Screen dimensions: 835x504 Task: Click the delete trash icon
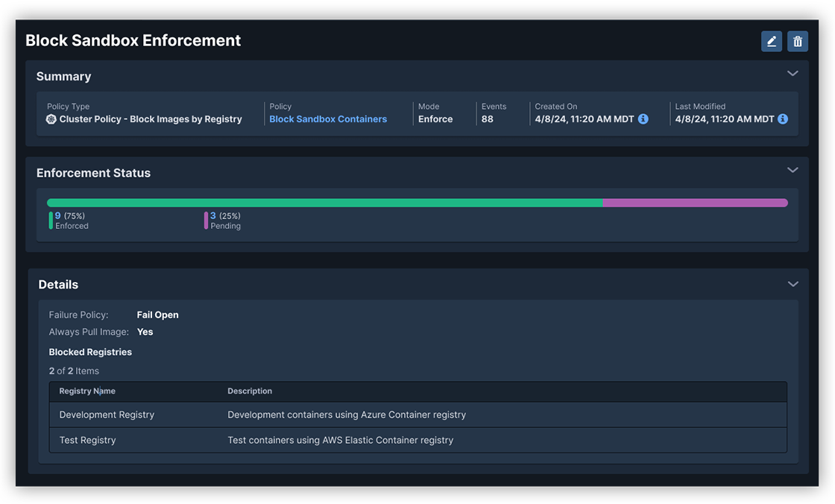pos(797,42)
